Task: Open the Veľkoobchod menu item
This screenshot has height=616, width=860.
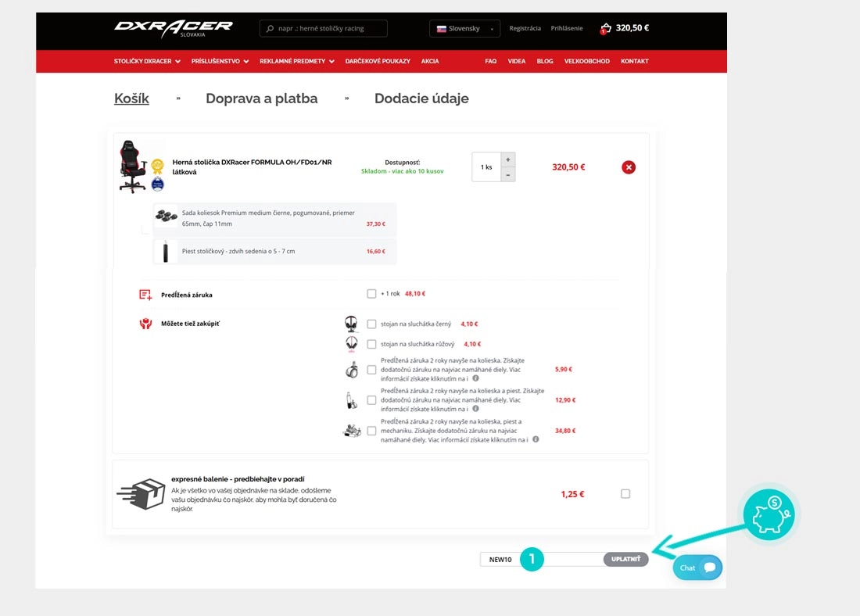Action: tap(587, 62)
